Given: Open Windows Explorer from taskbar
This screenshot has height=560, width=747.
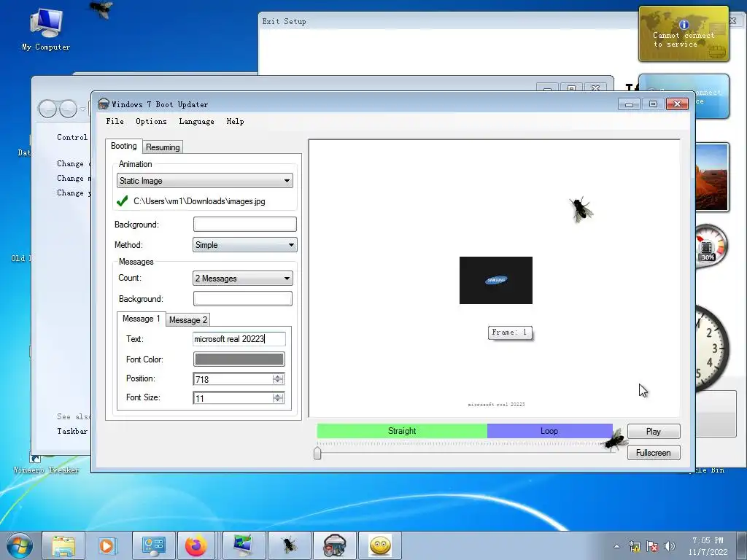Looking at the screenshot, I should pos(63,545).
